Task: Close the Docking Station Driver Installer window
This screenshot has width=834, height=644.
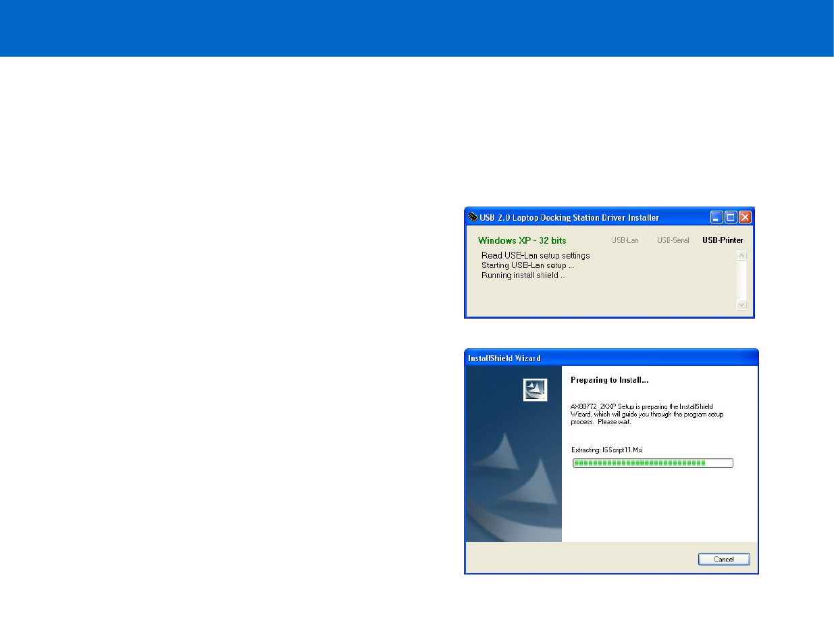Action: pos(745,217)
